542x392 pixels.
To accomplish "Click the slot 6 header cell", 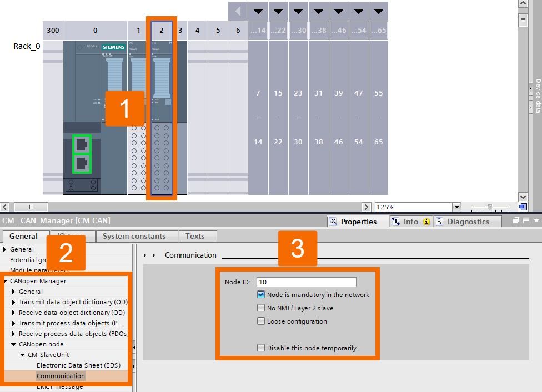I will coord(238,31).
